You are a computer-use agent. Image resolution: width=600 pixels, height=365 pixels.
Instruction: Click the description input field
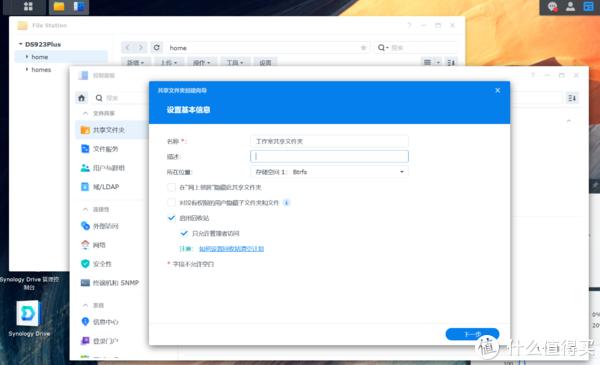(329, 156)
